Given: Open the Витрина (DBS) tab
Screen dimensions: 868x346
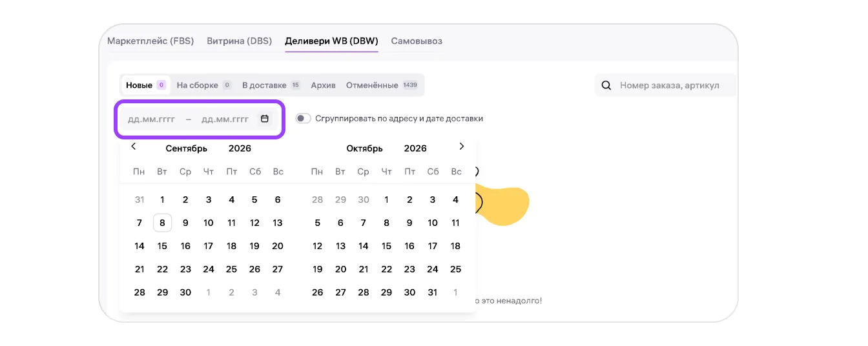Looking at the screenshot, I should 240,41.
